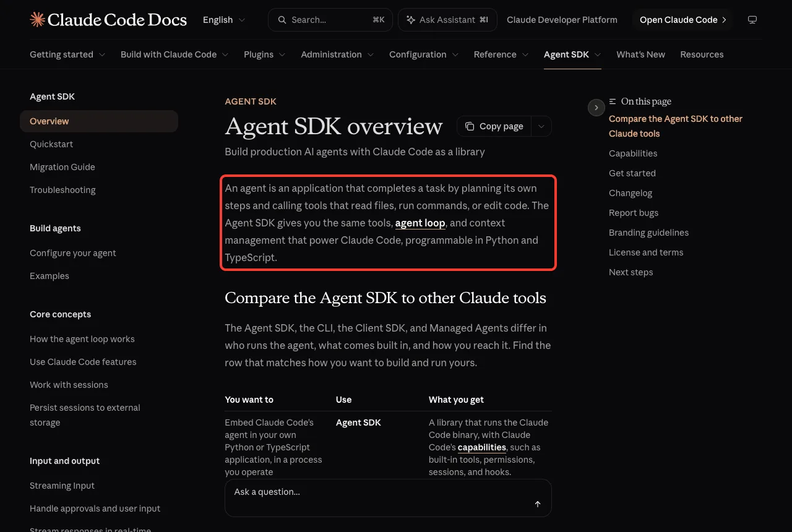
Task: Open Use Claude Code features page
Action: point(83,362)
